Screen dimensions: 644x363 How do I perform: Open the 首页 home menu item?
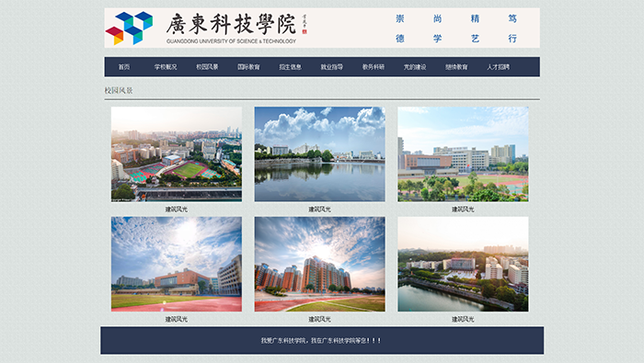coord(124,67)
